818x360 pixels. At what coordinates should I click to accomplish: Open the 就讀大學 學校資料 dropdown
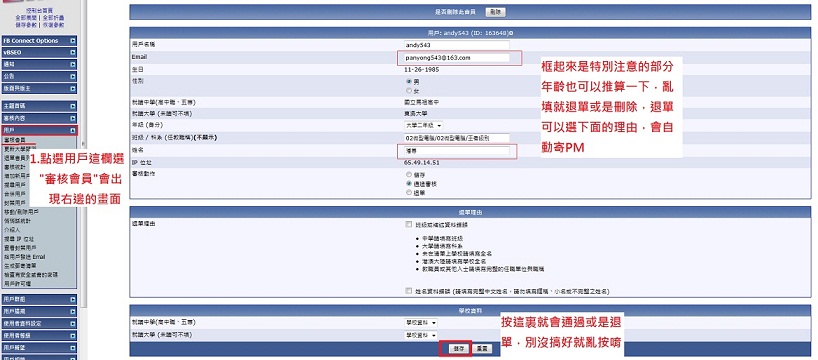pyautogui.click(x=420, y=335)
